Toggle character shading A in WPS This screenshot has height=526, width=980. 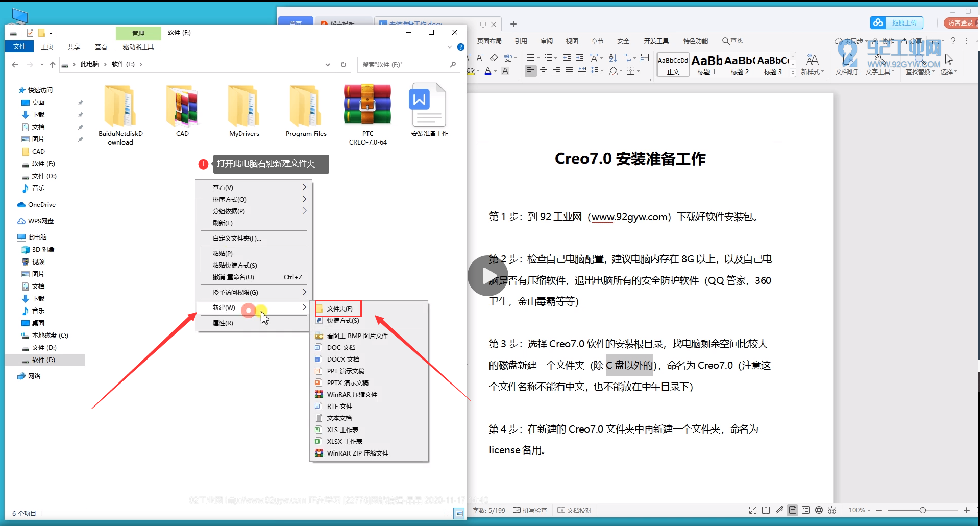pos(505,71)
